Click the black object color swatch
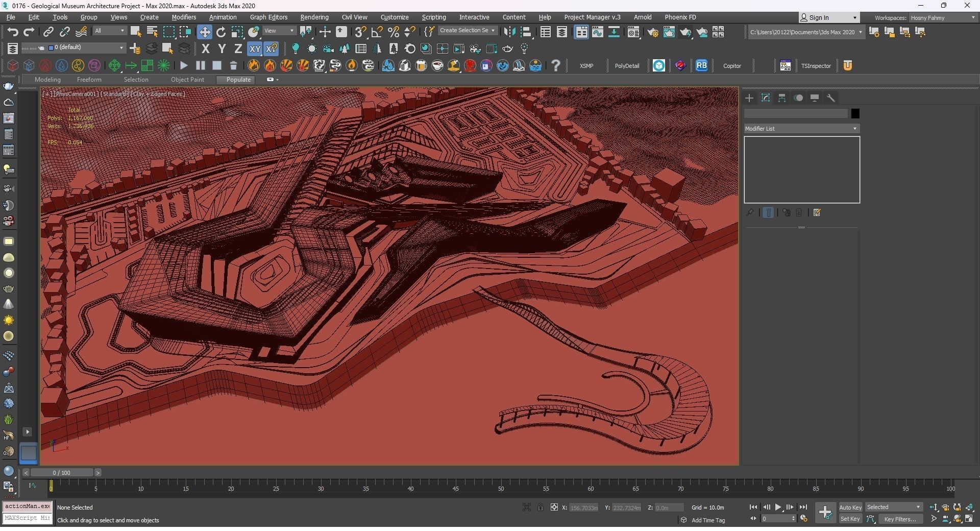This screenshot has width=980, height=531. coord(855,113)
